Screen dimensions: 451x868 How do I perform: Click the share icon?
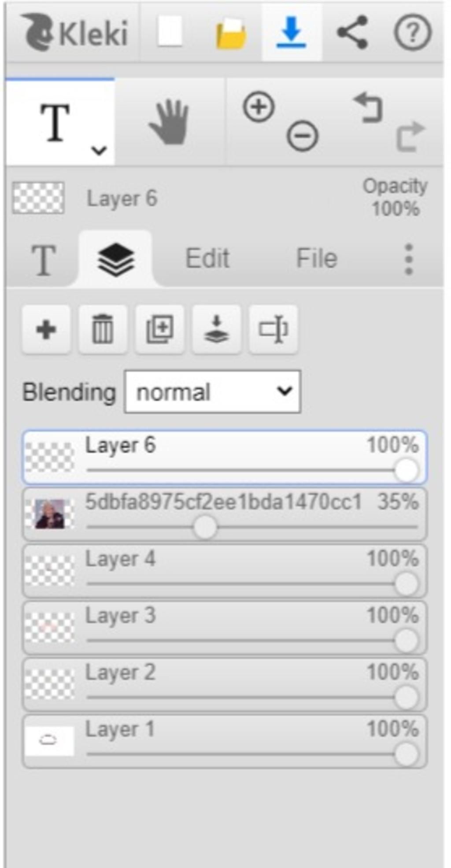[352, 32]
